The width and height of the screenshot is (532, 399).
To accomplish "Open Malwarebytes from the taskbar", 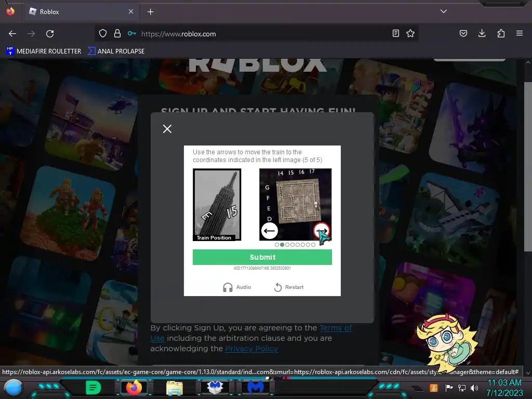I will (x=256, y=387).
